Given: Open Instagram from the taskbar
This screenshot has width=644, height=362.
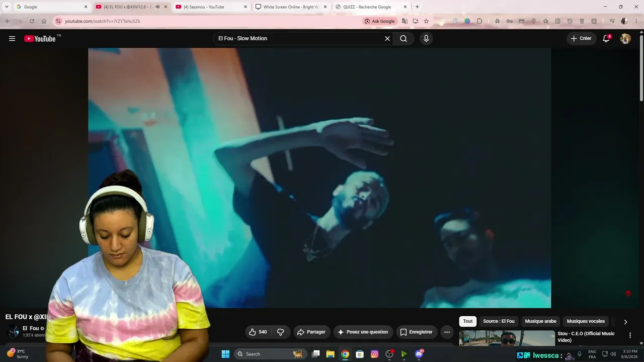Looking at the screenshot, I should tap(374, 354).
